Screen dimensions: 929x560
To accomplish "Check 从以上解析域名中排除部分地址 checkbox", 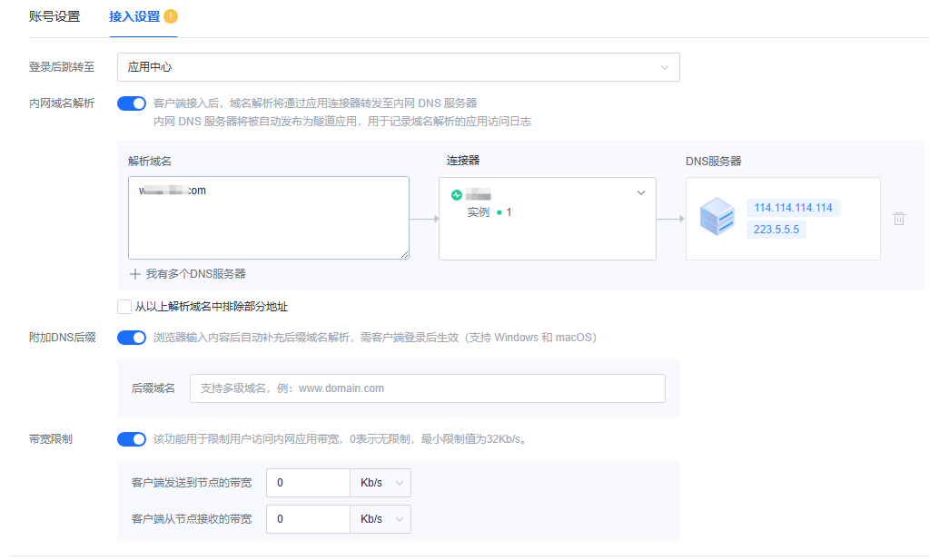I will [124, 307].
